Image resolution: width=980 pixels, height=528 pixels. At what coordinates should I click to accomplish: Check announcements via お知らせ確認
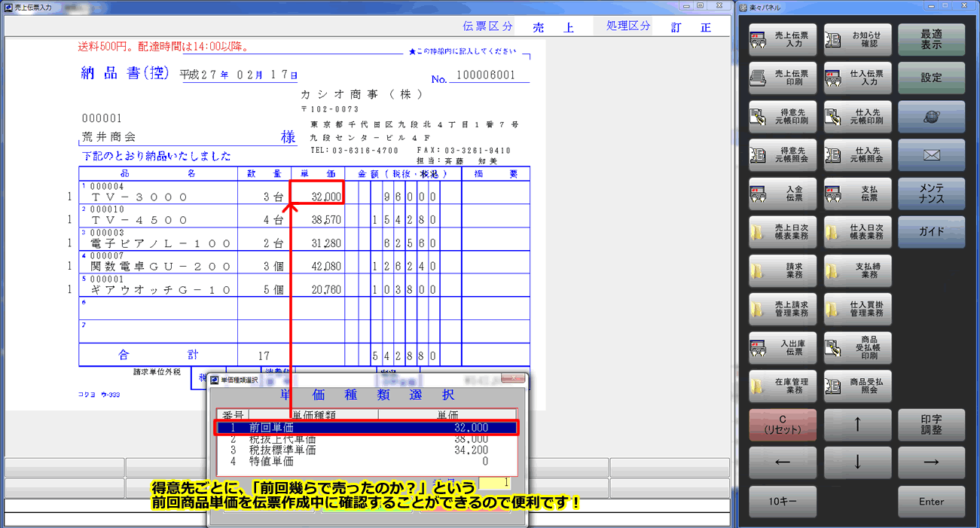point(858,39)
